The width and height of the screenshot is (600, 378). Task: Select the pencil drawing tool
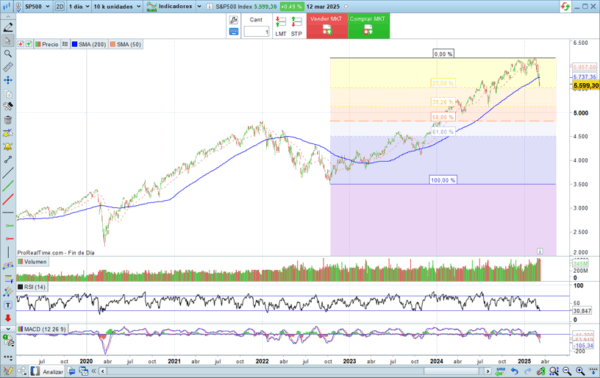point(8,27)
